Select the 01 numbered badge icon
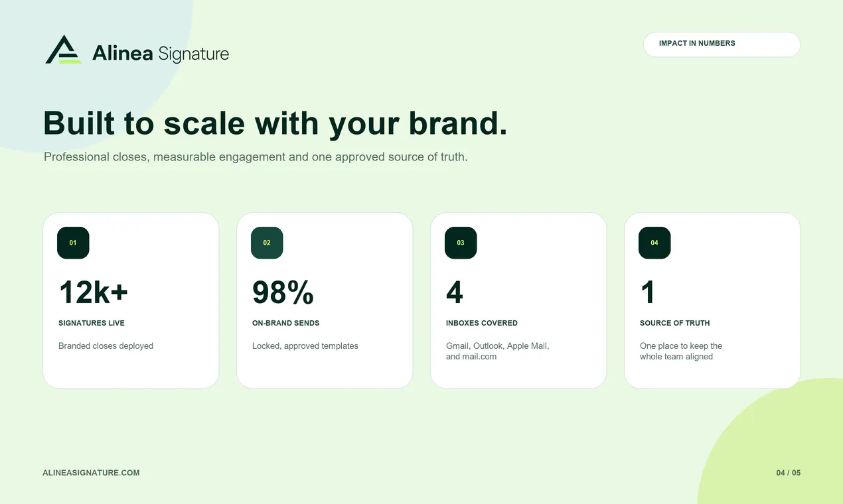 [x=73, y=243]
